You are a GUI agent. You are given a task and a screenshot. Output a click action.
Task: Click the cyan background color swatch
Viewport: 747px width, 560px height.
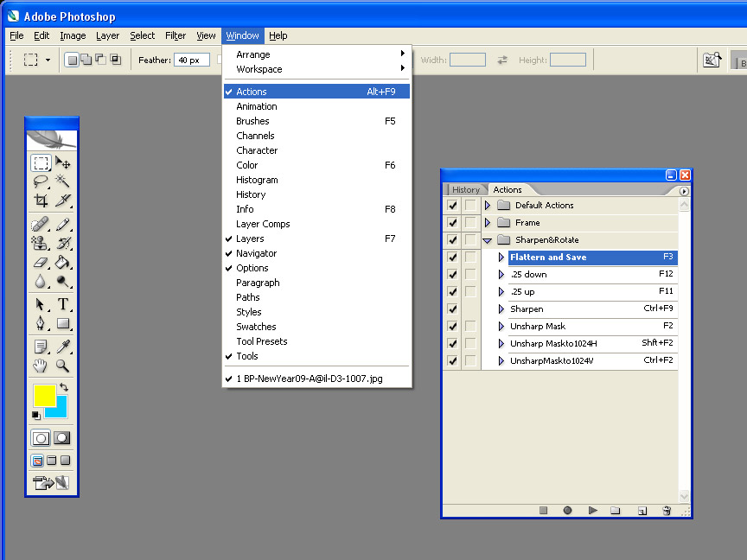tap(61, 410)
